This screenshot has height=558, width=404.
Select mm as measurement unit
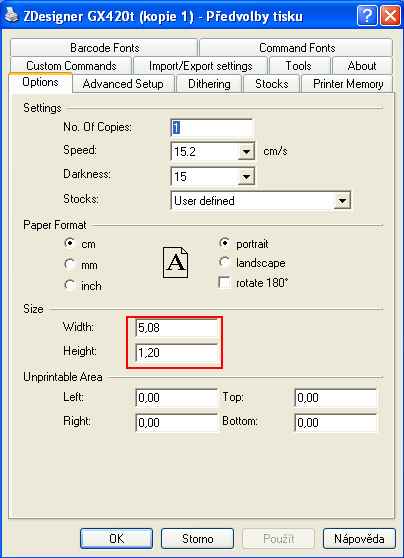click(x=70, y=264)
